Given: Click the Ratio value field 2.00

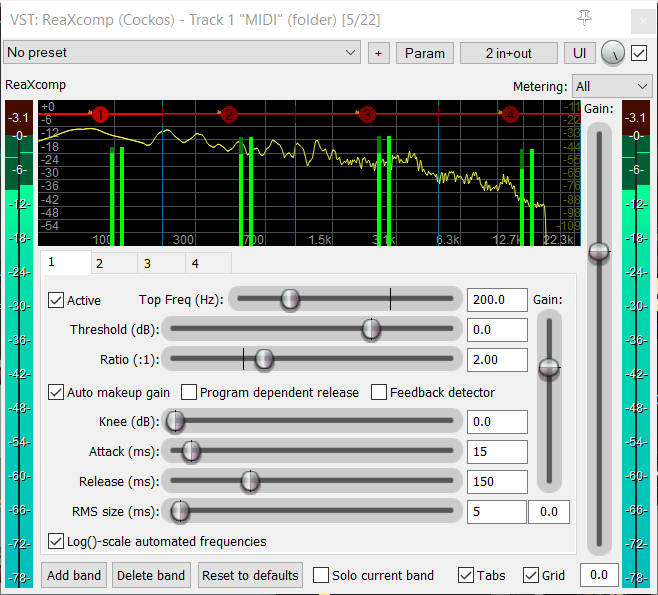Looking at the screenshot, I should coord(497,360).
